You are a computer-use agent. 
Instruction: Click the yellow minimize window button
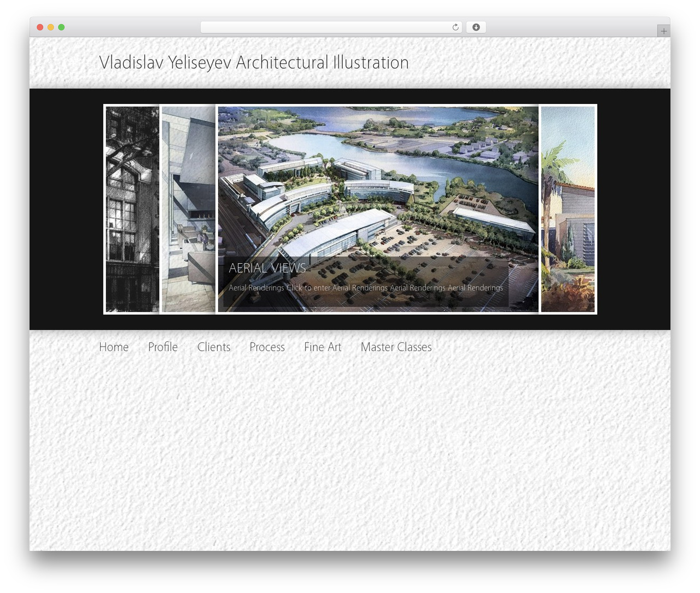[50, 27]
